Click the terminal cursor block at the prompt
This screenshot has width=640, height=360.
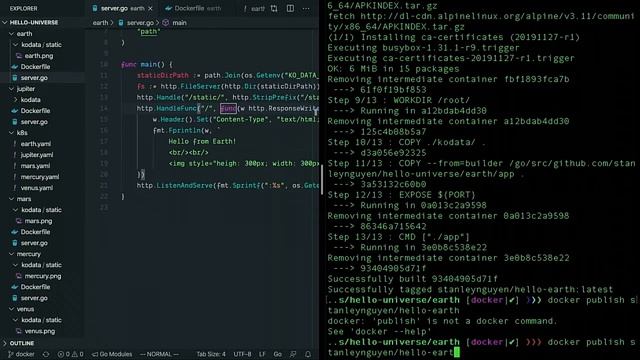click(x=457, y=353)
